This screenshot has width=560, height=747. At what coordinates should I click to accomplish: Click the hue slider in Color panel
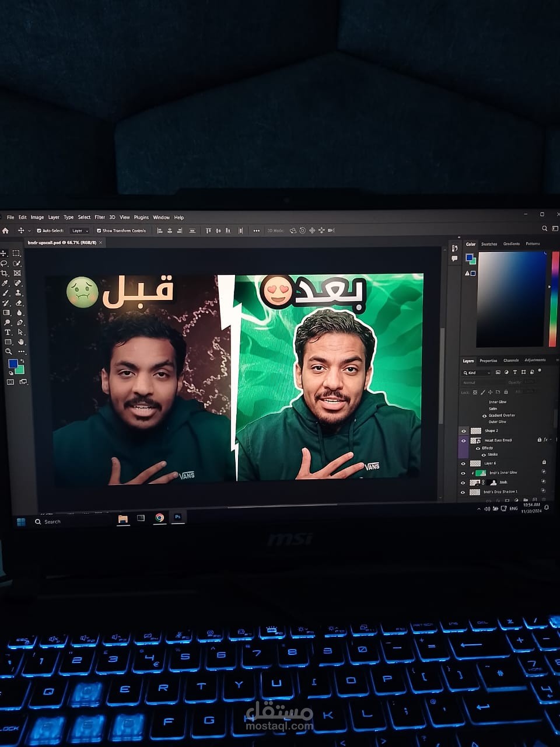coord(554,299)
